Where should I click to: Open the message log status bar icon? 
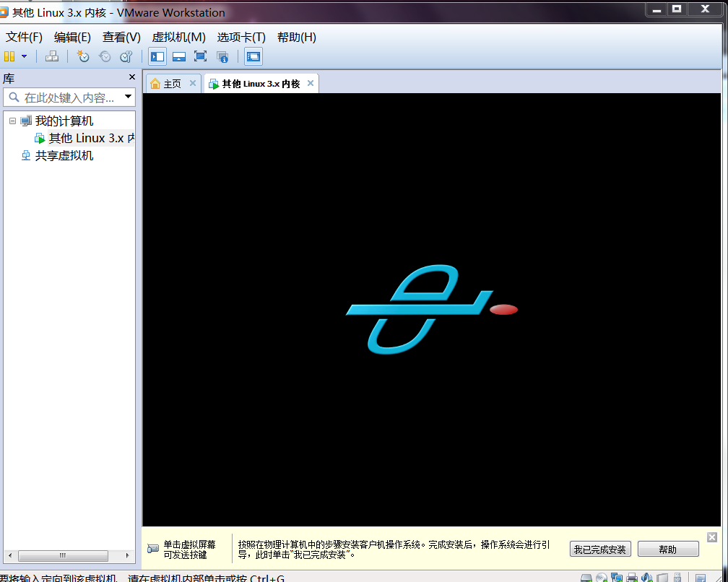701,578
